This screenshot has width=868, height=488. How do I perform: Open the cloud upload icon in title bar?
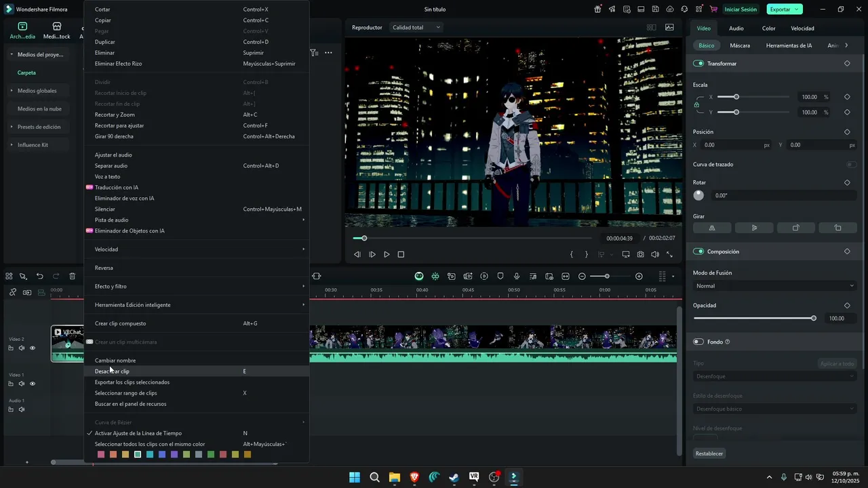pos(670,9)
